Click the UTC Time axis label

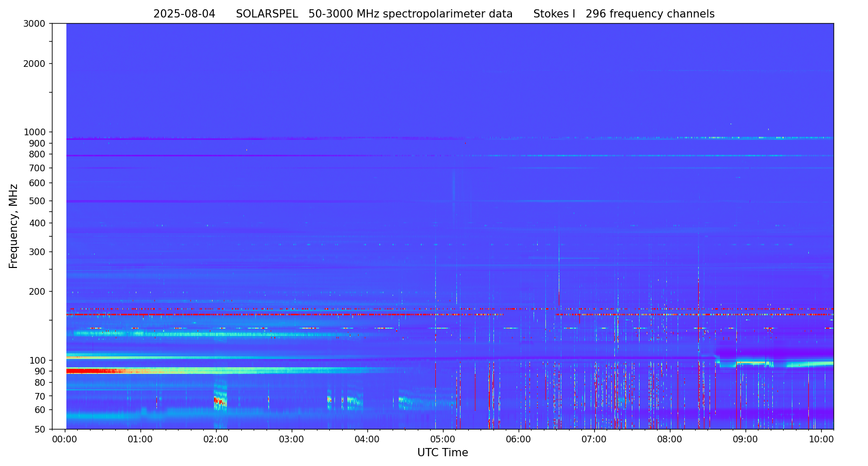tap(442, 453)
